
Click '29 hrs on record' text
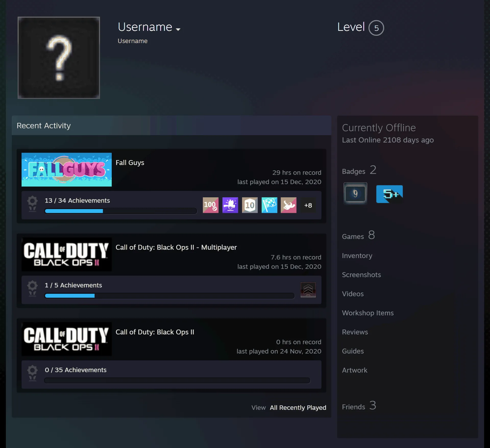(297, 173)
